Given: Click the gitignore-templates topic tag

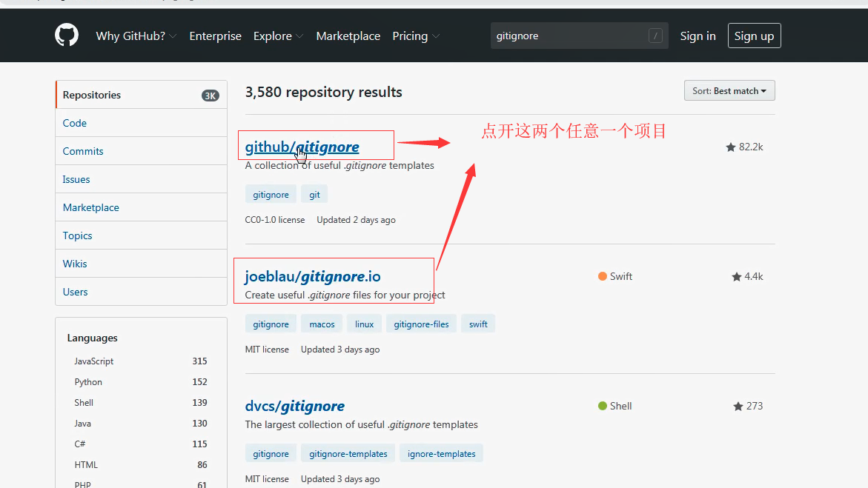Looking at the screenshot, I should tap(348, 454).
